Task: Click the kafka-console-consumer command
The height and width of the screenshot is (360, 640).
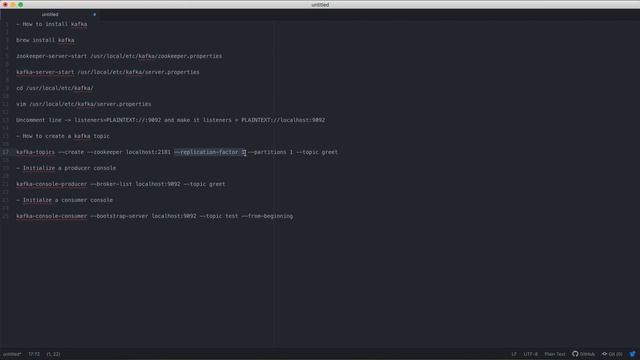Action: pos(155,216)
